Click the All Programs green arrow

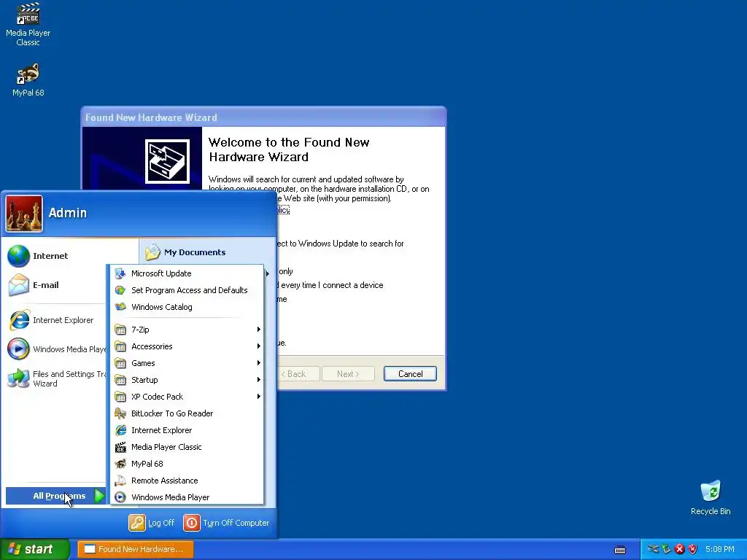(99, 496)
